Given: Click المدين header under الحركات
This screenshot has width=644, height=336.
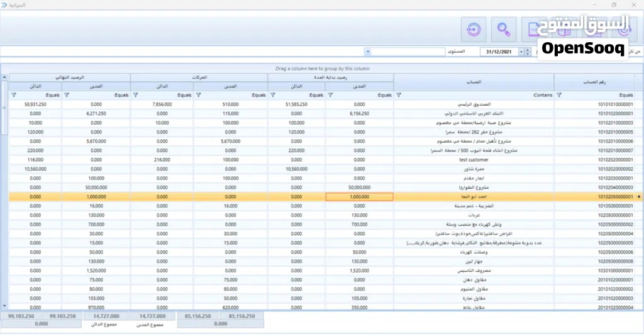Looking at the screenshot, I should click(x=230, y=86).
